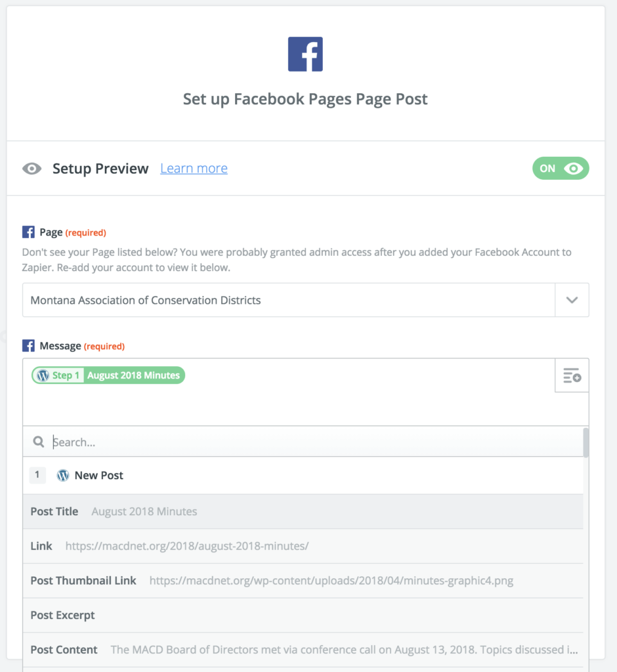Select the Post Title field option
617x672 pixels.
tap(303, 511)
